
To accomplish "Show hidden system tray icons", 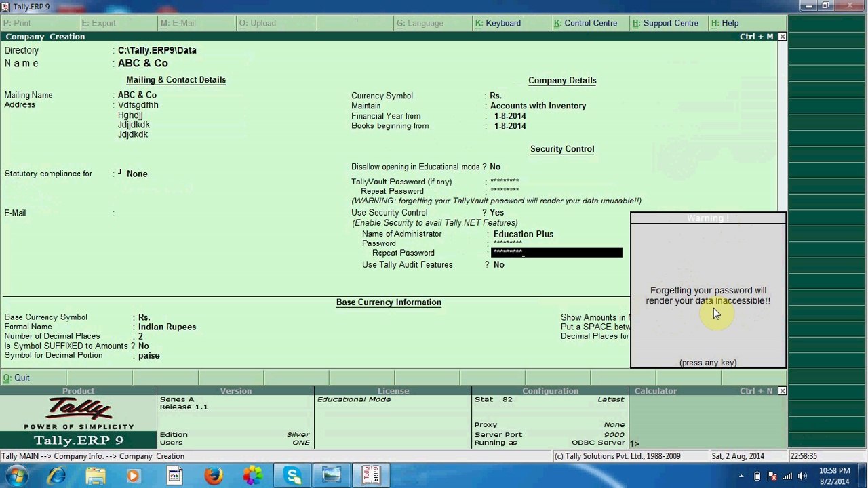I will tap(741, 476).
